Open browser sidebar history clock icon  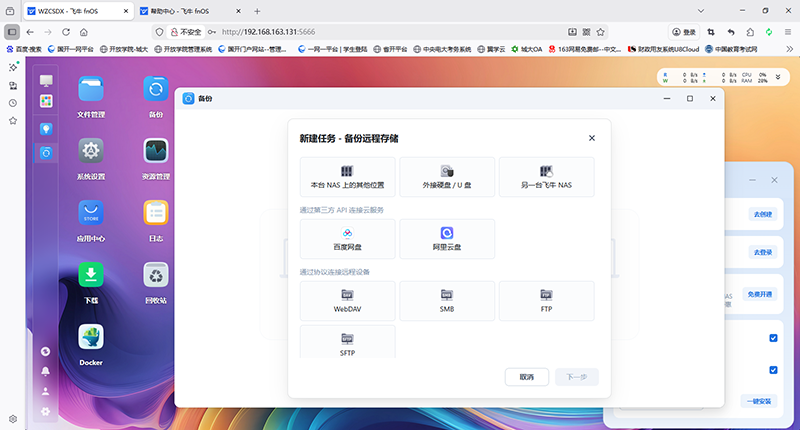pyautogui.click(x=13, y=103)
